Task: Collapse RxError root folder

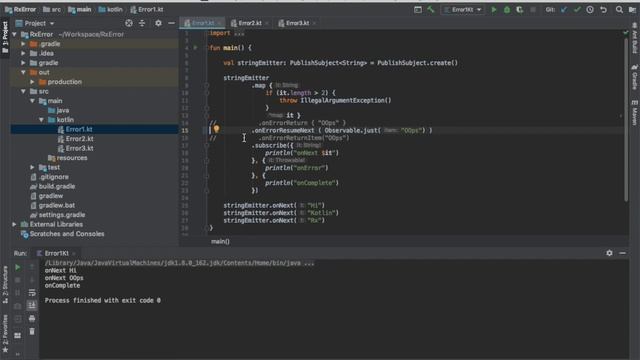Action: [15, 34]
